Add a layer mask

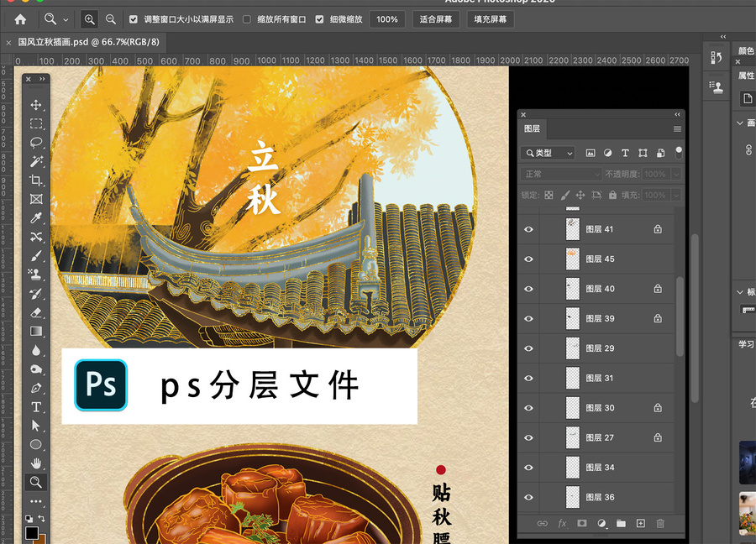(582, 523)
